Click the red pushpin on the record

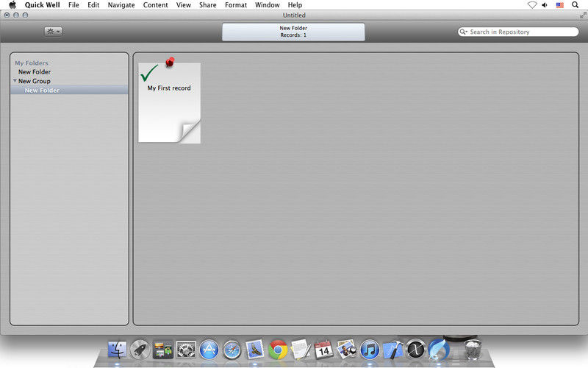(170, 62)
